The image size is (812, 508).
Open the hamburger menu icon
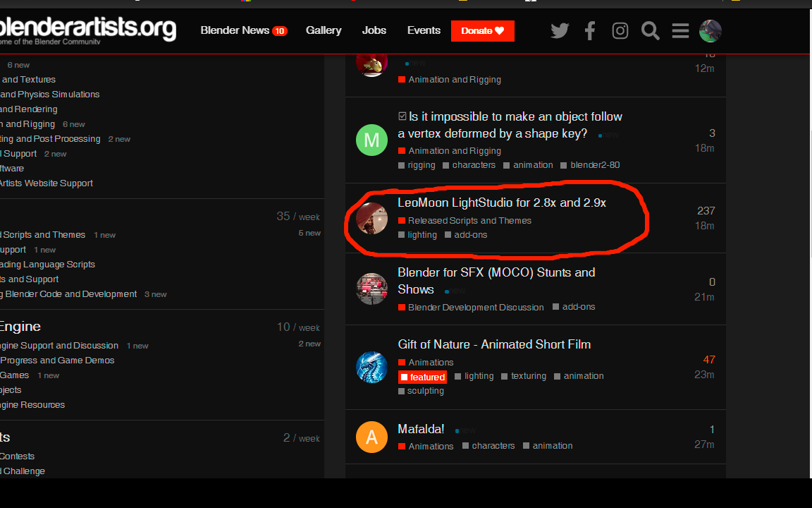click(x=680, y=30)
